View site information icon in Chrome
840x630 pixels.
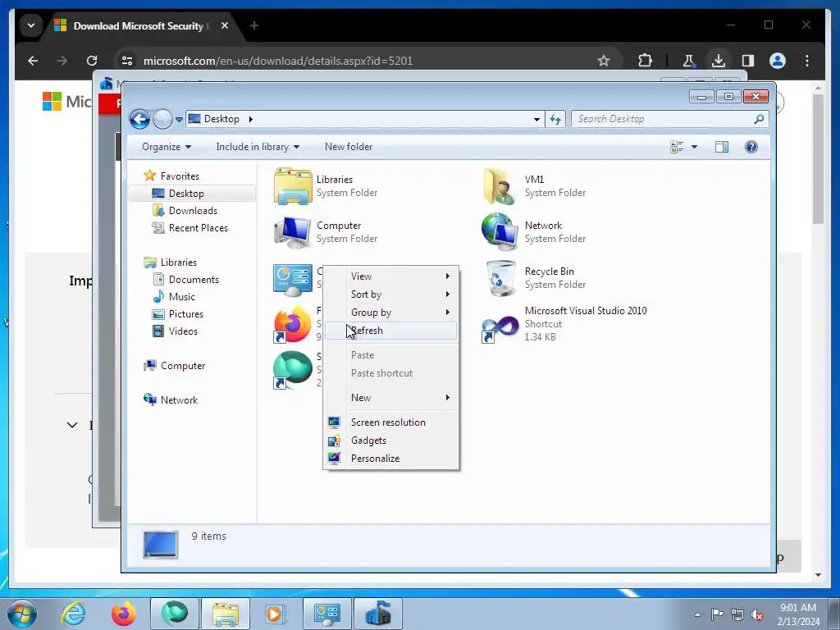click(x=127, y=61)
